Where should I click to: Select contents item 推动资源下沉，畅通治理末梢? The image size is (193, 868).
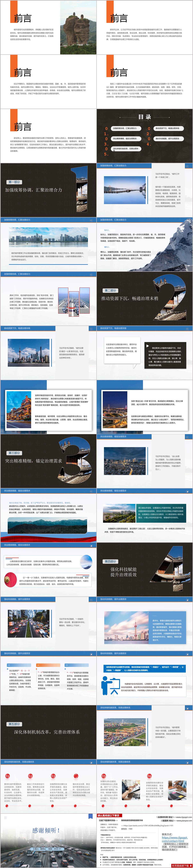[167, 128]
